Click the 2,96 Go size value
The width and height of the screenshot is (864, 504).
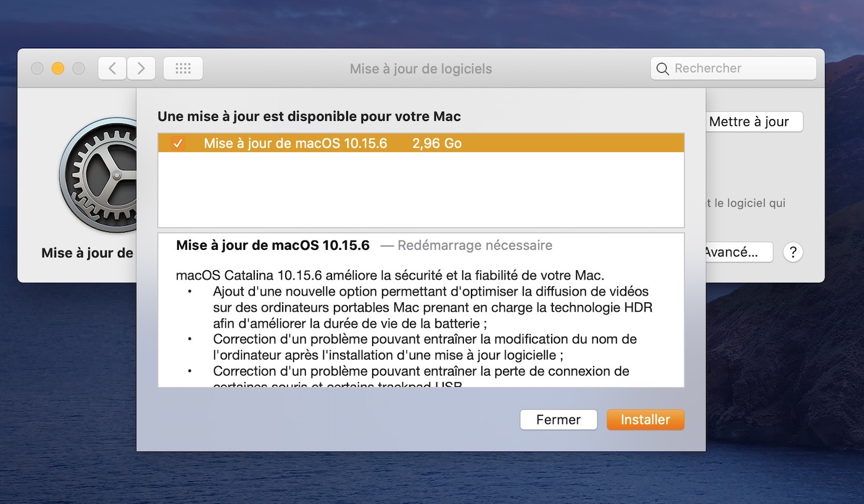tap(437, 144)
